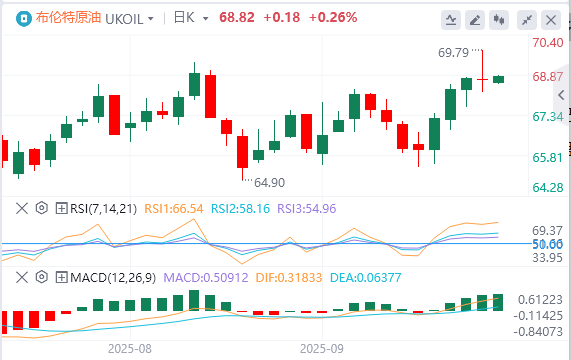Click the 布伦特原油 symbol name
Image resolution: width=571 pixels, height=360 pixels.
pos(68,18)
